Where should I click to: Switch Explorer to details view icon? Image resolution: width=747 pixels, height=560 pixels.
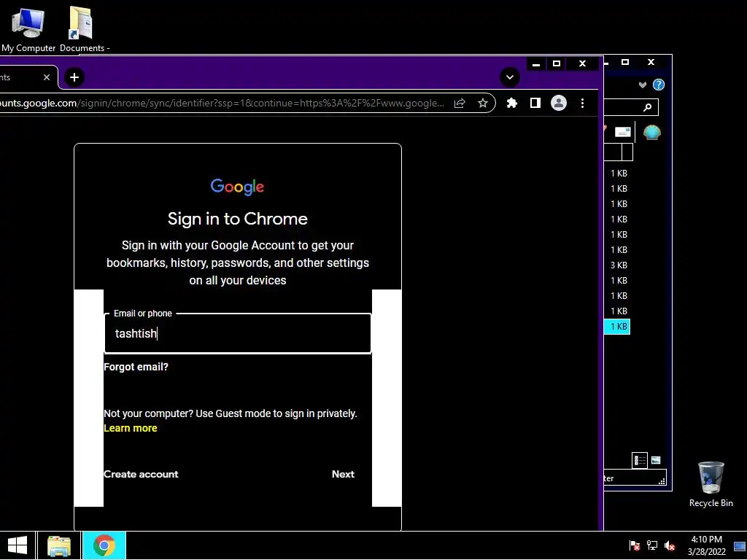(639, 461)
